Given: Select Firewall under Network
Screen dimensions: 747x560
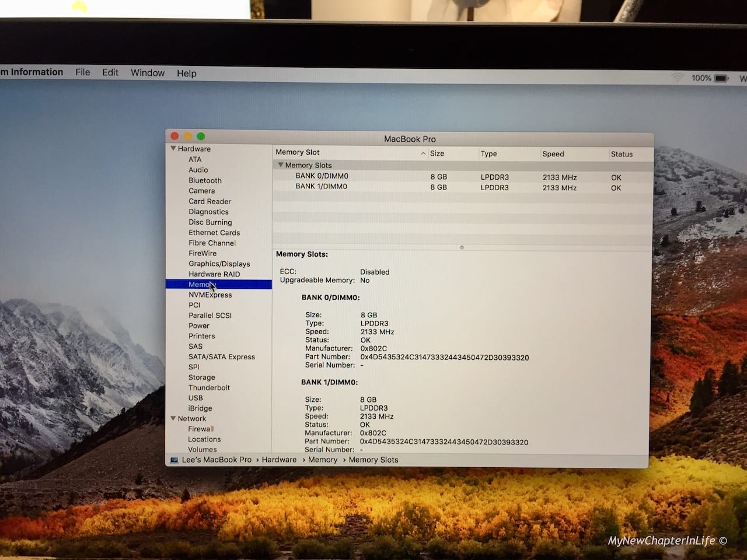Looking at the screenshot, I should pos(201,429).
